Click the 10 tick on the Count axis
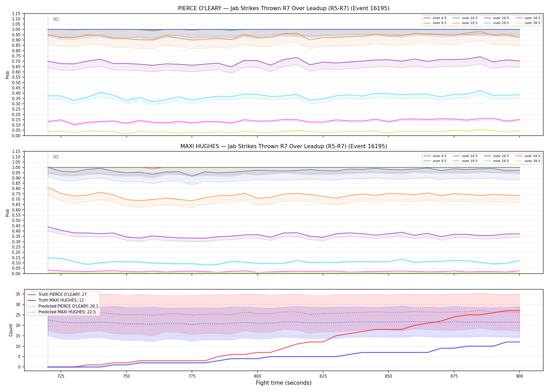The height and width of the screenshot is (392, 549). tap(18, 346)
